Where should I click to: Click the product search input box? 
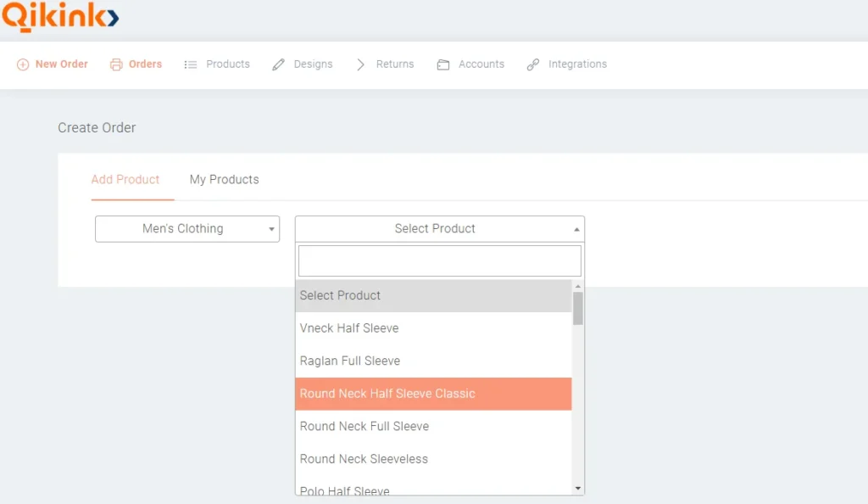[439, 260]
